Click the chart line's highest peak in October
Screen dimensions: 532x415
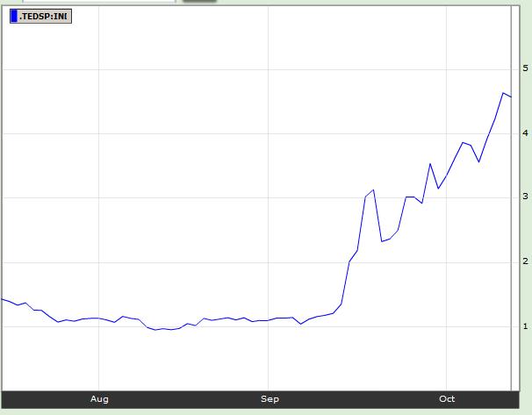tap(503, 93)
